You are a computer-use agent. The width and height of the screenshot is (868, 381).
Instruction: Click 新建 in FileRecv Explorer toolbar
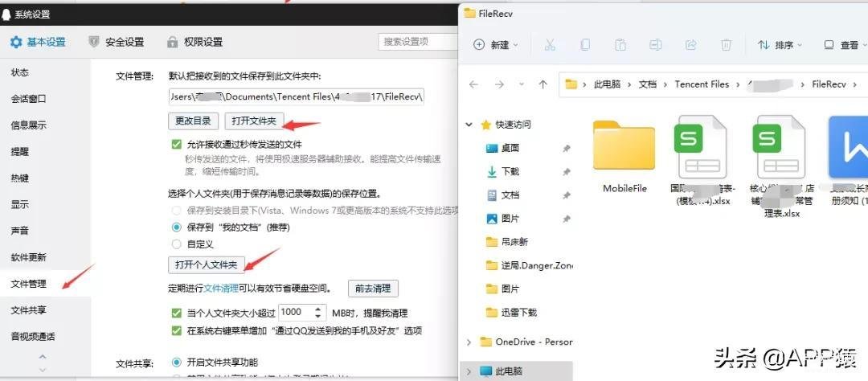(x=497, y=45)
